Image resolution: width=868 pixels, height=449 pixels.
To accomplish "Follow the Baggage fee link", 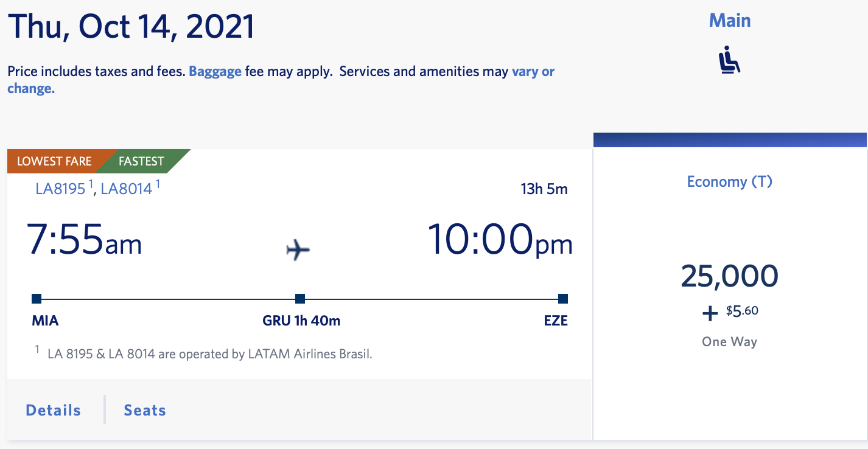I will coord(215,71).
